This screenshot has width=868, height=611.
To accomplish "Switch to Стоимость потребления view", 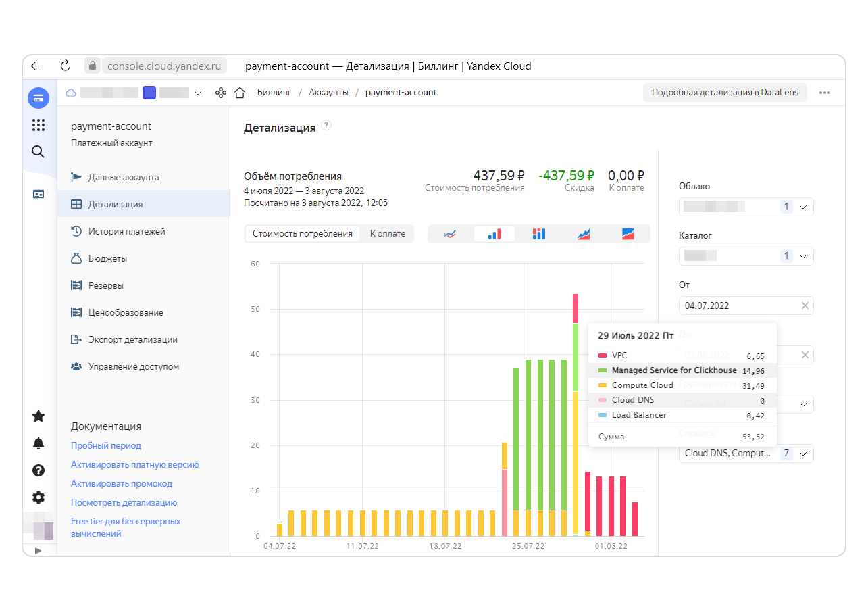I will pyautogui.click(x=303, y=234).
